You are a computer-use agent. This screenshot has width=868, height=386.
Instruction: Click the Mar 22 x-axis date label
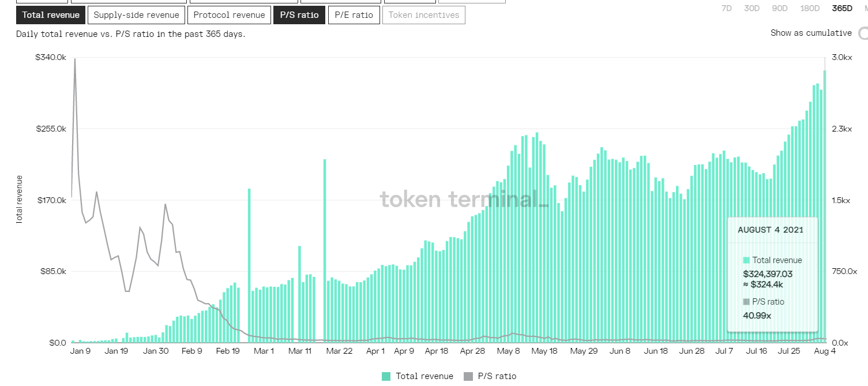point(340,351)
